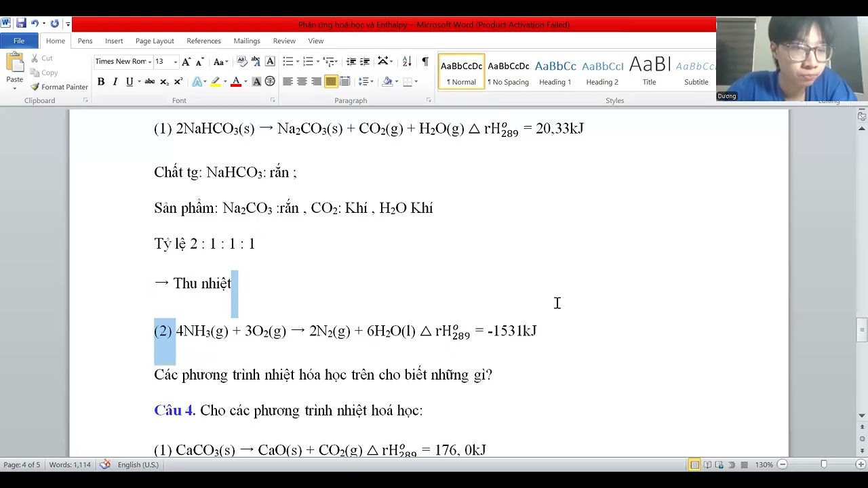Screen dimensions: 868x488
Task: Shrink font size with the smaller A icon
Action: [x=199, y=62]
